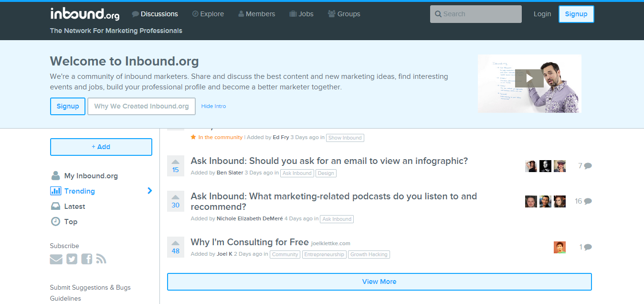Screen dimensions: 644x304
Task: Click the Show Inbound tag
Action: pyautogui.click(x=345, y=138)
